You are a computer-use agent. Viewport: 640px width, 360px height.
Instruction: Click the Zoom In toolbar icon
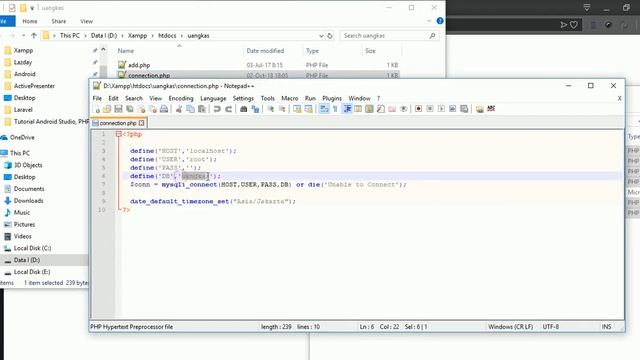[270, 109]
